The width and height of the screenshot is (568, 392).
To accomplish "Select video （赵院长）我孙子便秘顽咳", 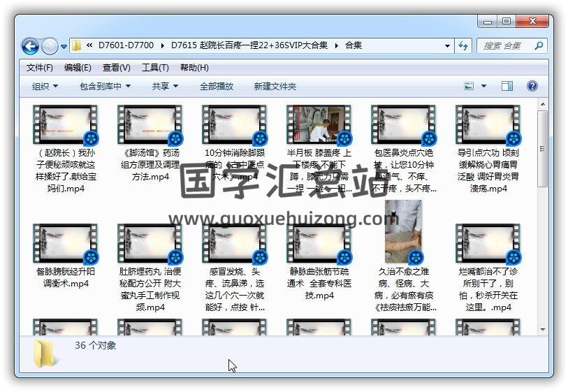I will [x=65, y=124].
